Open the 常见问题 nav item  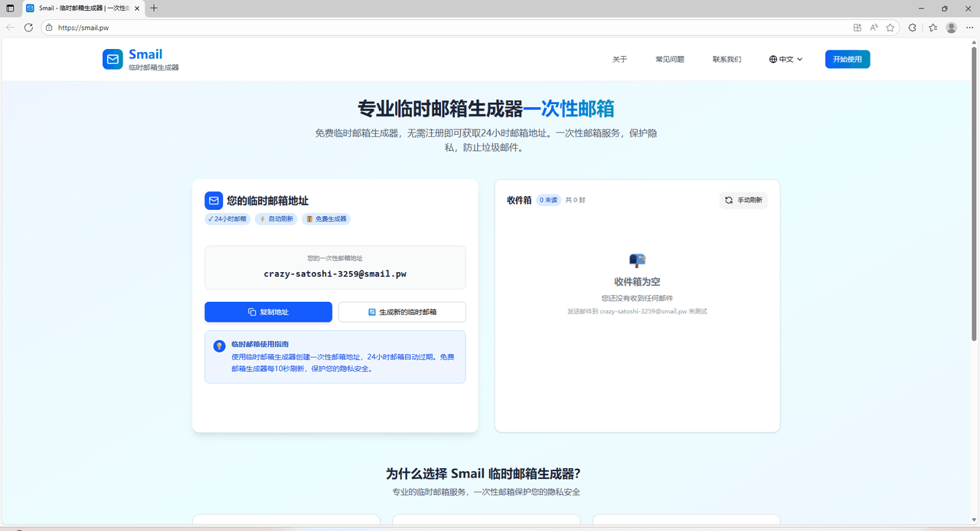670,59
